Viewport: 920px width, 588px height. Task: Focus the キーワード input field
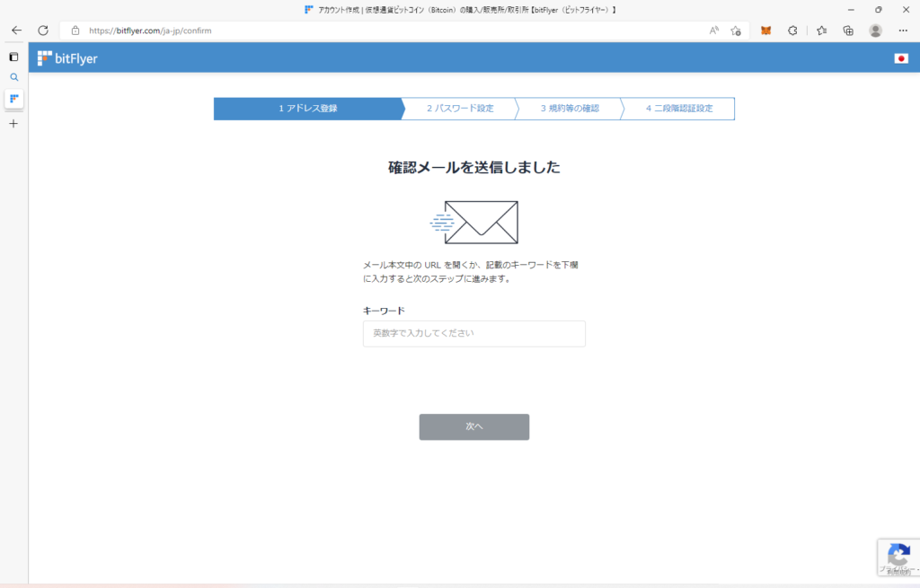click(x=473, y=334)
